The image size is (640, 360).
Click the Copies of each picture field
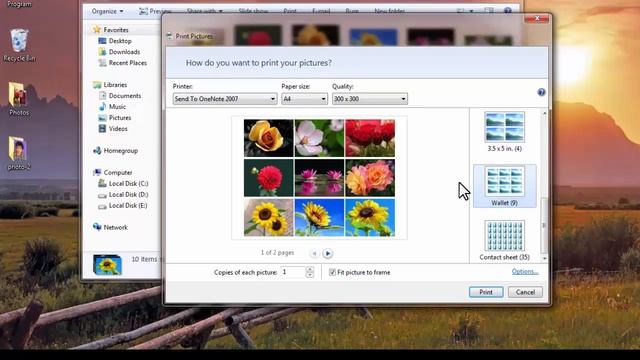point(293,272)
